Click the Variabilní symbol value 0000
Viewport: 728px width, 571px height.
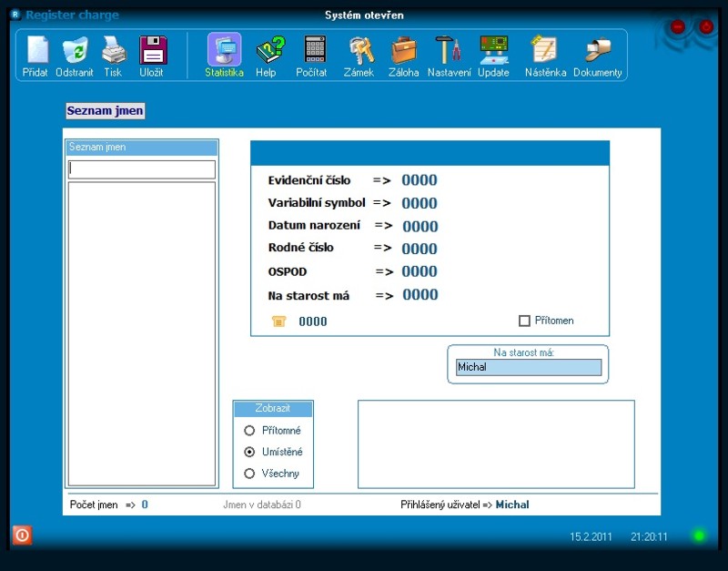coord(420,203)
